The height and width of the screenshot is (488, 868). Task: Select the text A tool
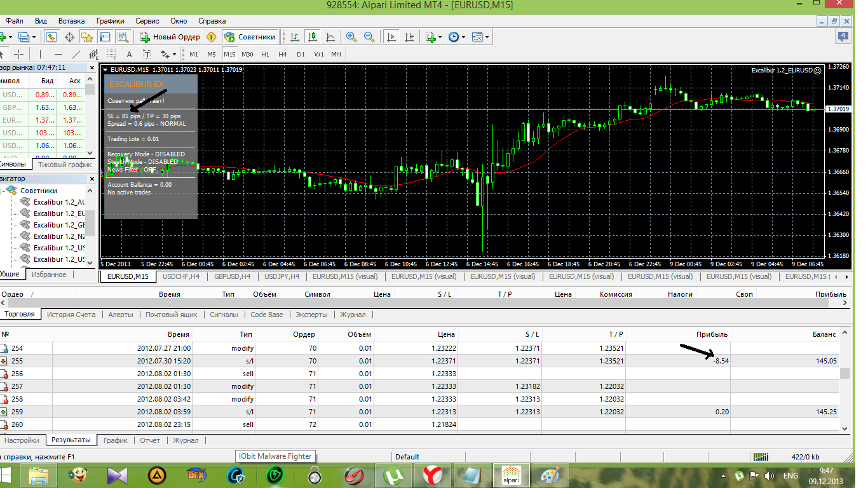tap(129, 54)
